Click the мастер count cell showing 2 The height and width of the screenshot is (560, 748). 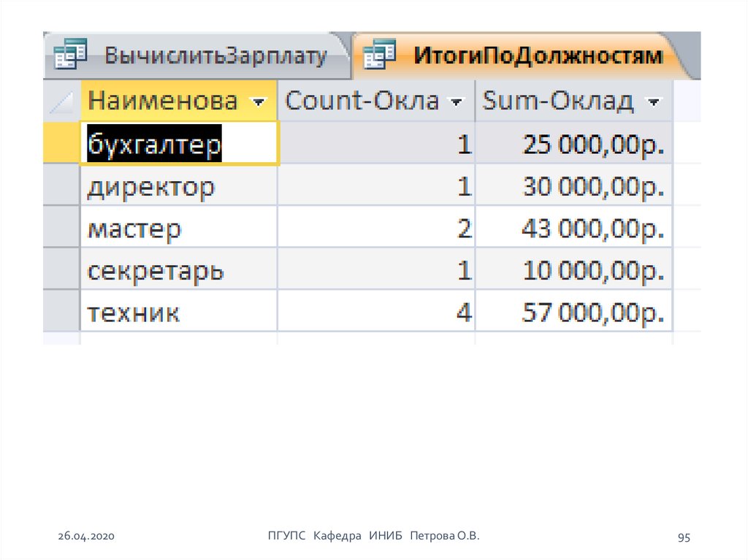[x=376, y=229]
